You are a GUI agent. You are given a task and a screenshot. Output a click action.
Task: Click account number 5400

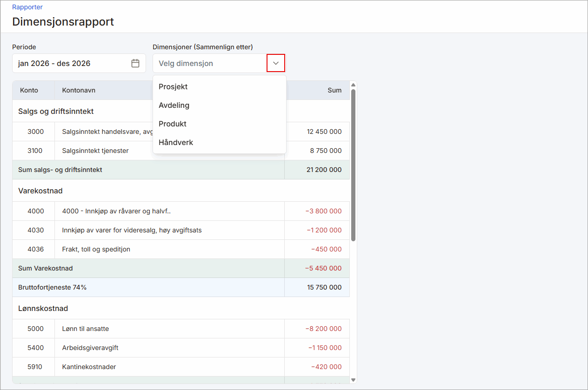(36, 348)
